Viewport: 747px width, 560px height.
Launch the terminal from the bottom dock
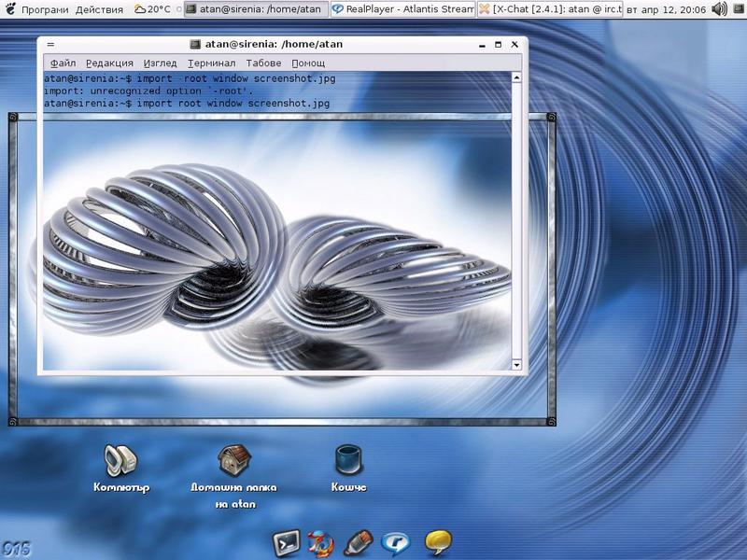[x=286, y=541]
